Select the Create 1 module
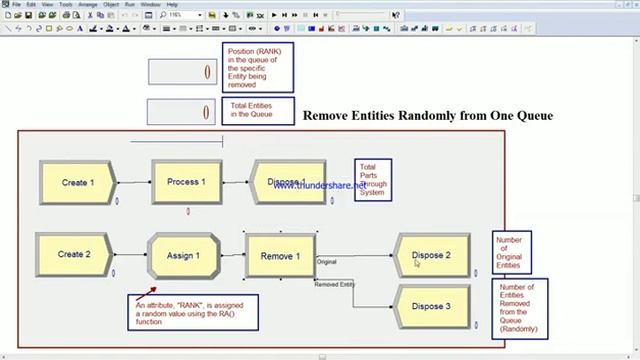Viewport: 640px width, 360px height. point(78,182)
